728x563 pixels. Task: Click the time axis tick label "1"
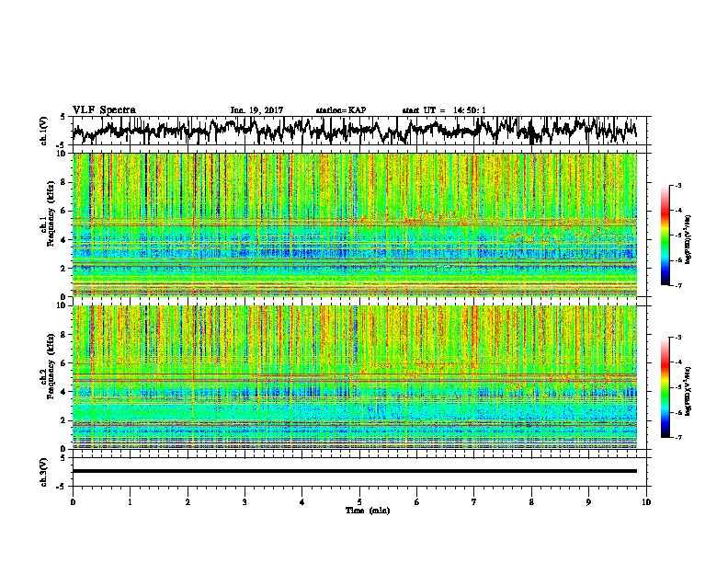(131, 501)
